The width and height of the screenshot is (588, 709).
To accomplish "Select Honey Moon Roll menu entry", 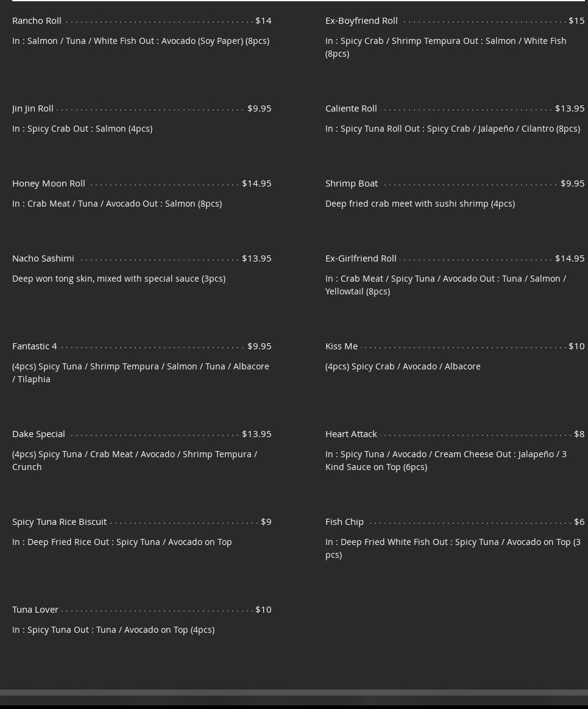I will [x=49, y=183].
